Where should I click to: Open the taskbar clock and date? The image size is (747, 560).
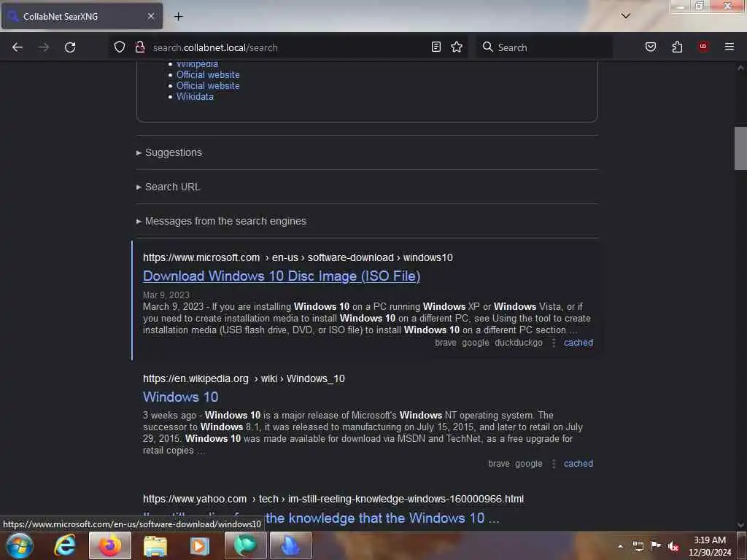(710, 546)
